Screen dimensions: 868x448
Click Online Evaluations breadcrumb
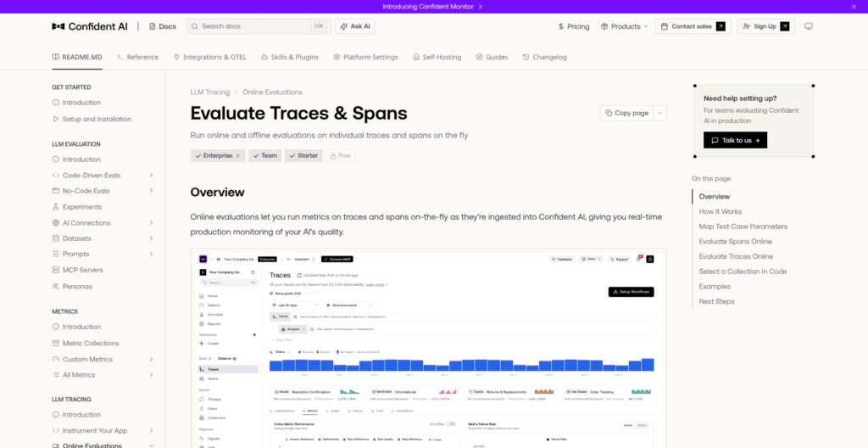[x=272, y=92]
